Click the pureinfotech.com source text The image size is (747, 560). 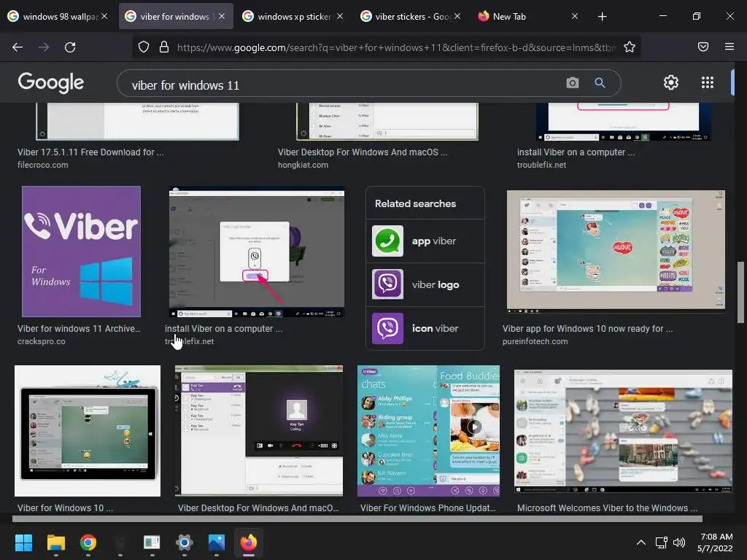coord(535,341)
